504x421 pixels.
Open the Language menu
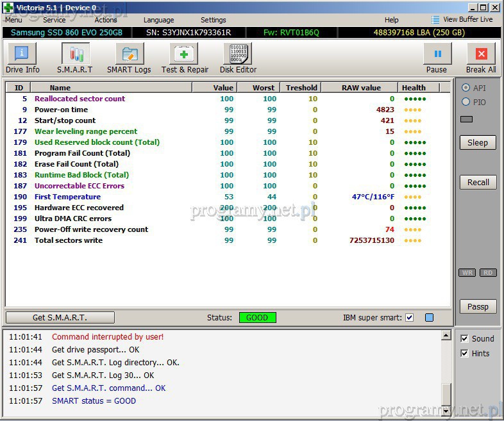pos(158,20)
